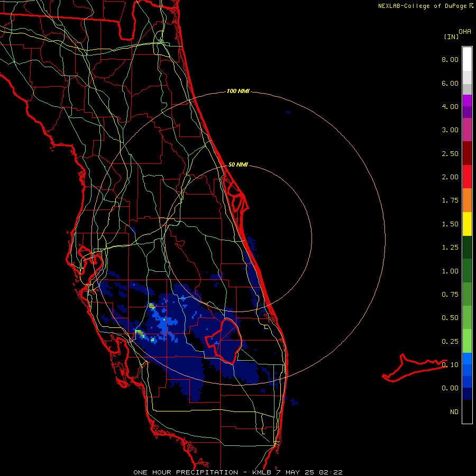
Task: Click the 0.10 legend value
Action: [x=450, y=365]
